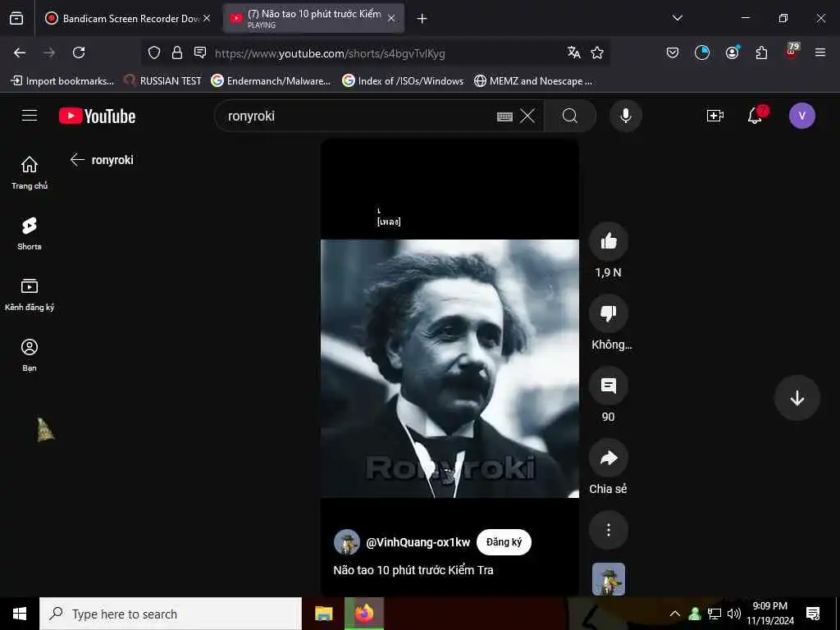Open the create video button
Screen dimensions: 840x630
coord(715,116)
